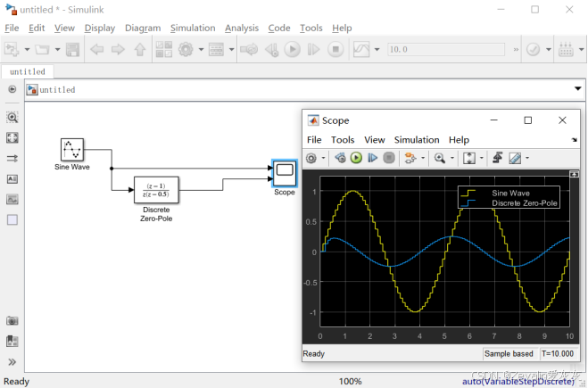Click the Forward arrow in Simulink toolbar

[118, 49]
